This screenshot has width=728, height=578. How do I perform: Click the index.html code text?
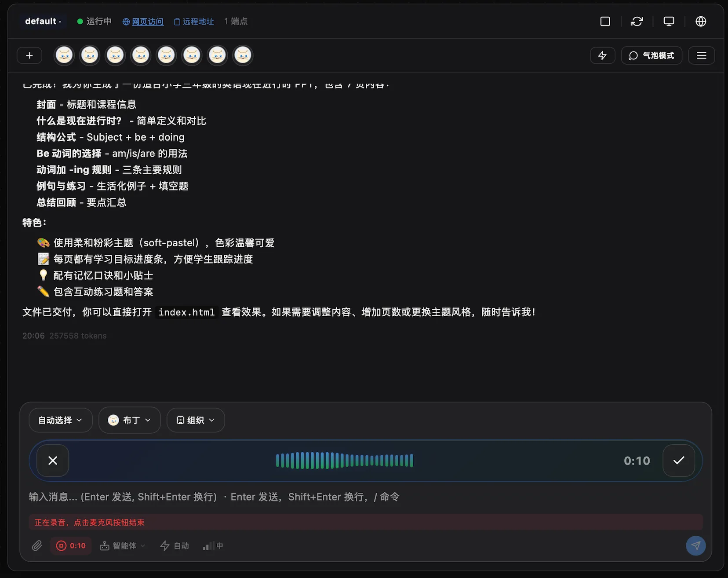tap(187, 312)
